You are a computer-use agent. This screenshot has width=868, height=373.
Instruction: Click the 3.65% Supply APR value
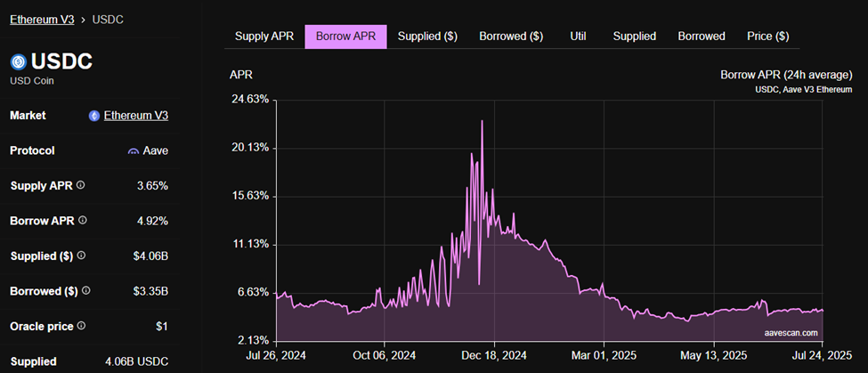click(153, 186)
